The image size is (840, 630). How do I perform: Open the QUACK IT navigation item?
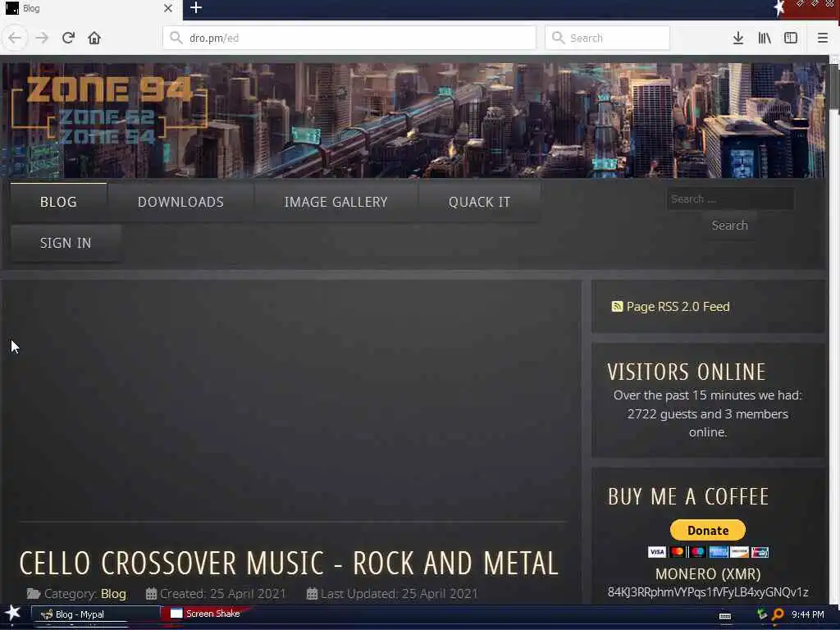(x=479, y=202)
